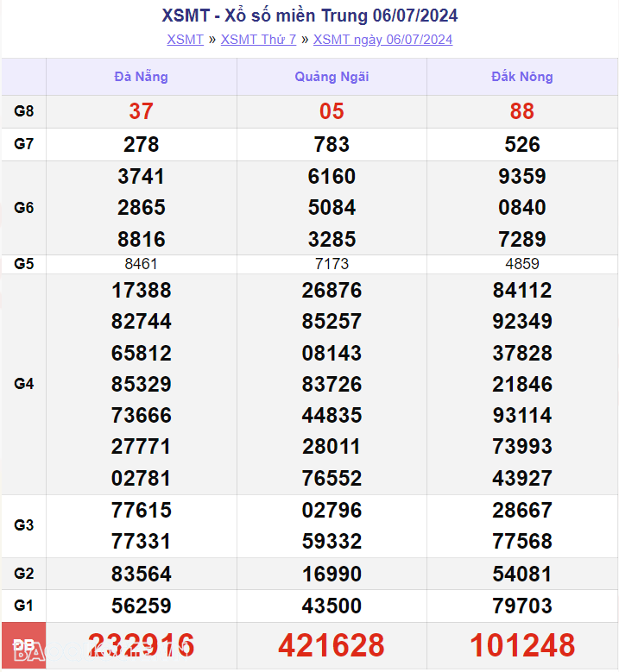The width and height of the screenshot is (619, 672).
Task: Click the XSMT Thứ 7 link
Action: (258, 40)
